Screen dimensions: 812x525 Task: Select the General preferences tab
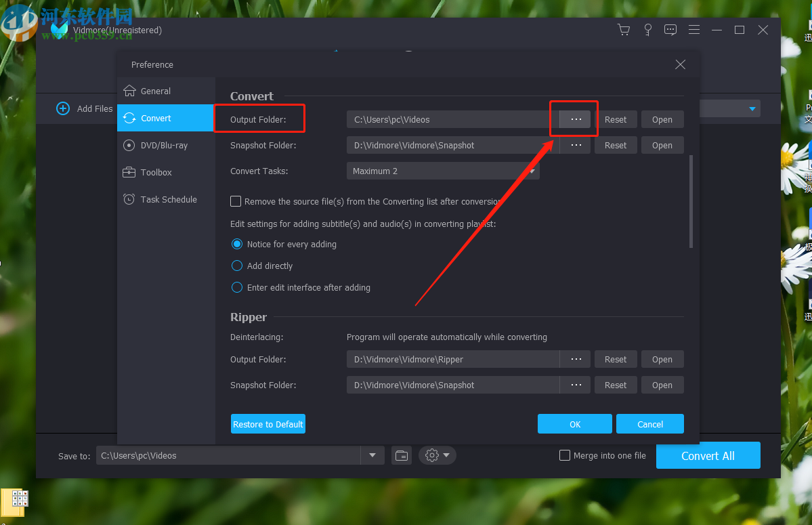coord(166,91)
